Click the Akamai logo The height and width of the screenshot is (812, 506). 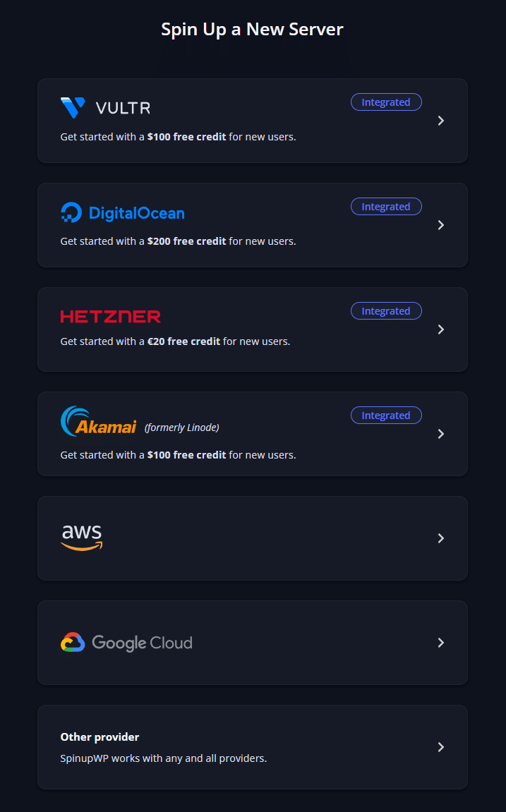[98, 422]
